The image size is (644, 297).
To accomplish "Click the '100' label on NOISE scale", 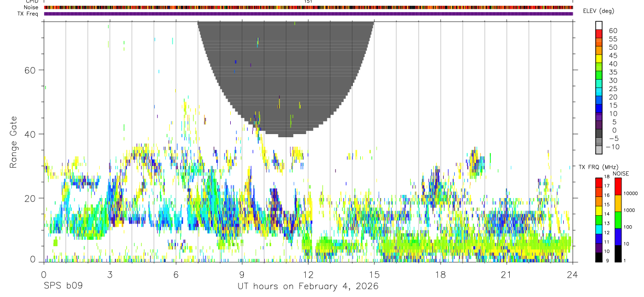I will click(628, 227).
